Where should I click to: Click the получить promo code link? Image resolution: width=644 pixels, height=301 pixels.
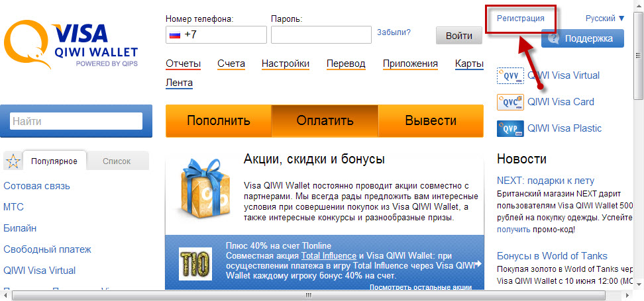[513, 230]
